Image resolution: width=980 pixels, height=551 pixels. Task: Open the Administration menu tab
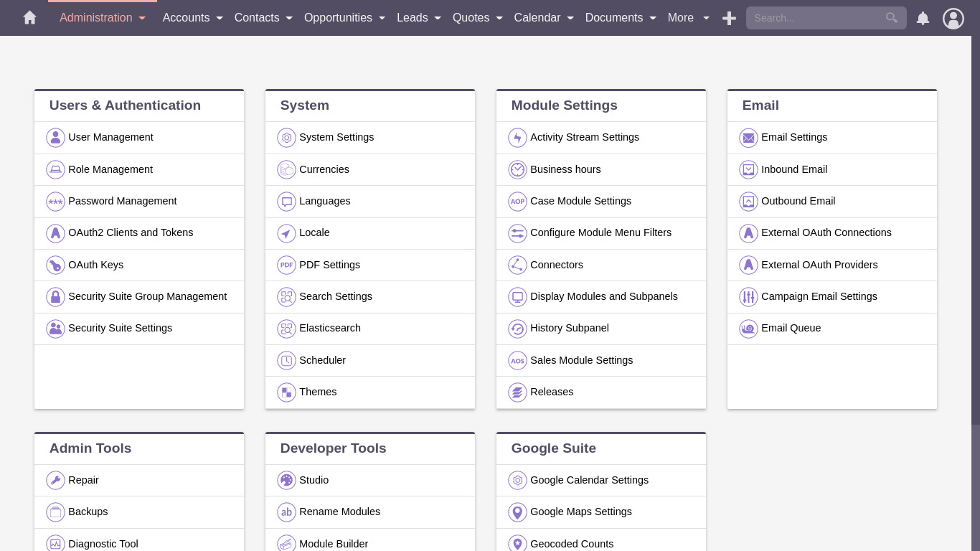coord(96,18)
